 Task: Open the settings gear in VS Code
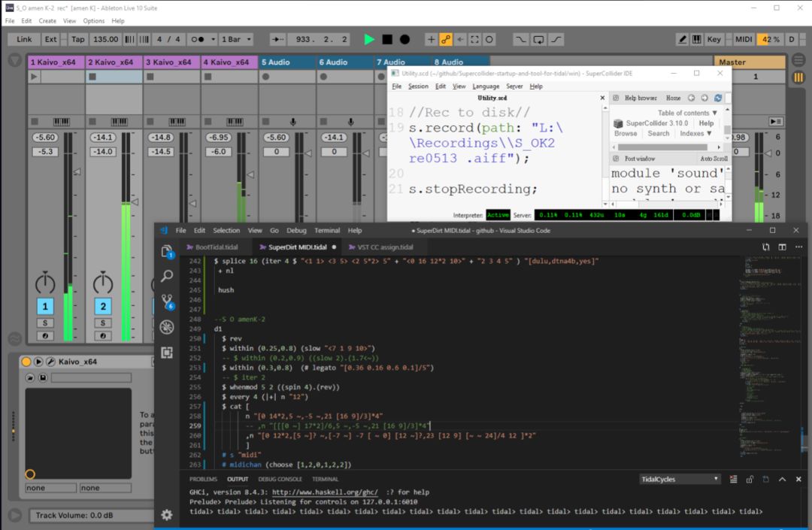point(167,514)
